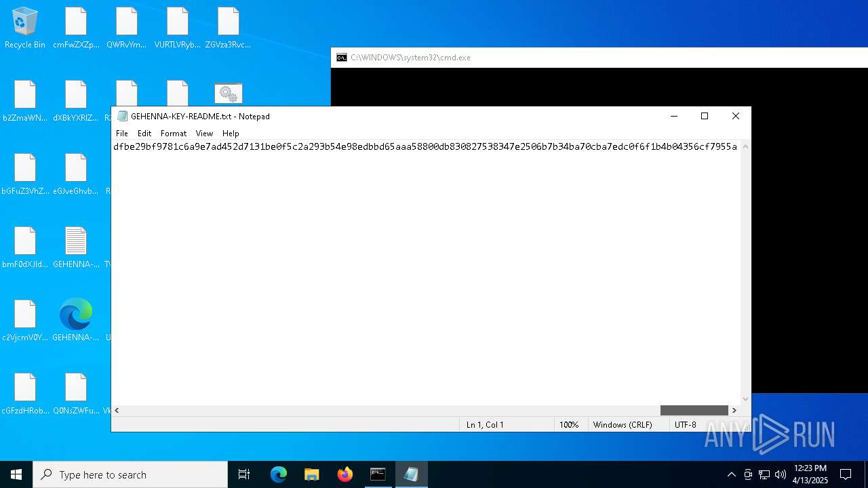Open the View menu in Notepad
The image size is (868, 488).
click(x=204, y=134)
